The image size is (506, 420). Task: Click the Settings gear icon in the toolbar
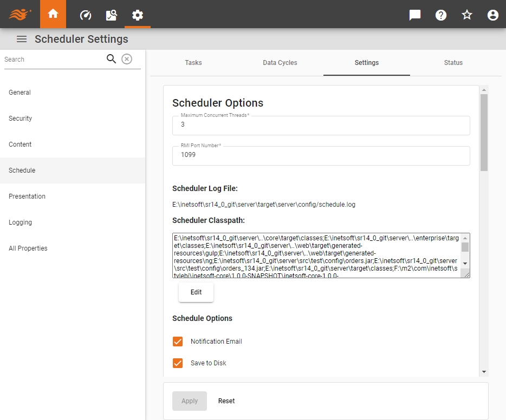click(138, 14)
